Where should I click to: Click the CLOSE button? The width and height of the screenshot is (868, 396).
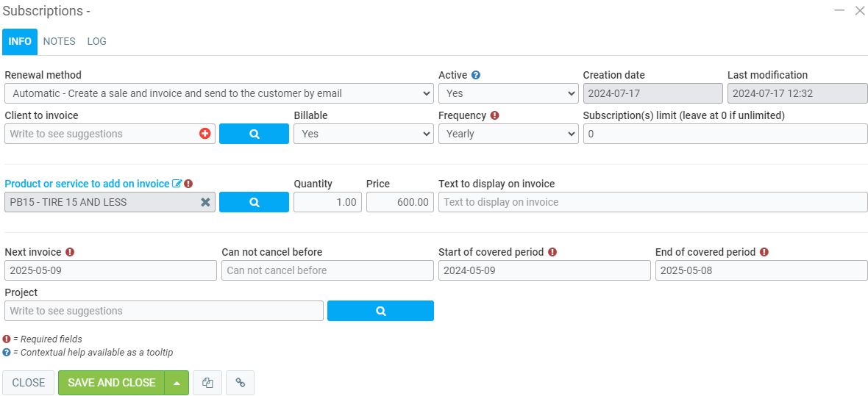tap(29, 383)
